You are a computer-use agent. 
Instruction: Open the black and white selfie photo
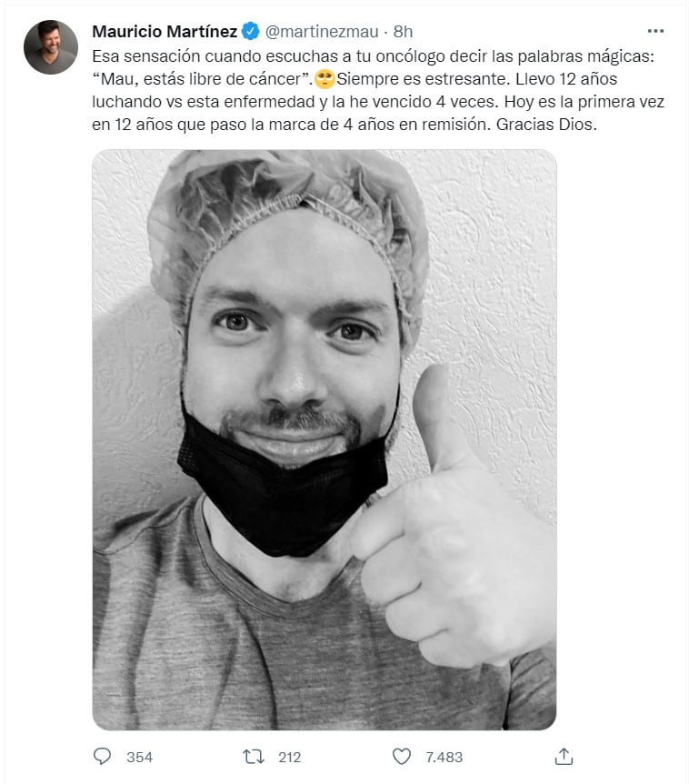(325, 439)
